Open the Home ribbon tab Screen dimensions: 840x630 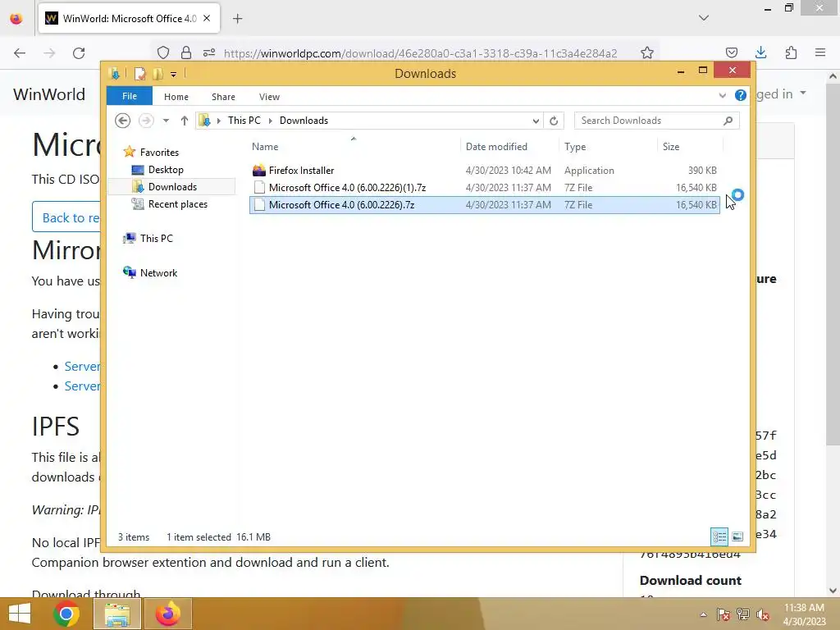coord(176,97)
